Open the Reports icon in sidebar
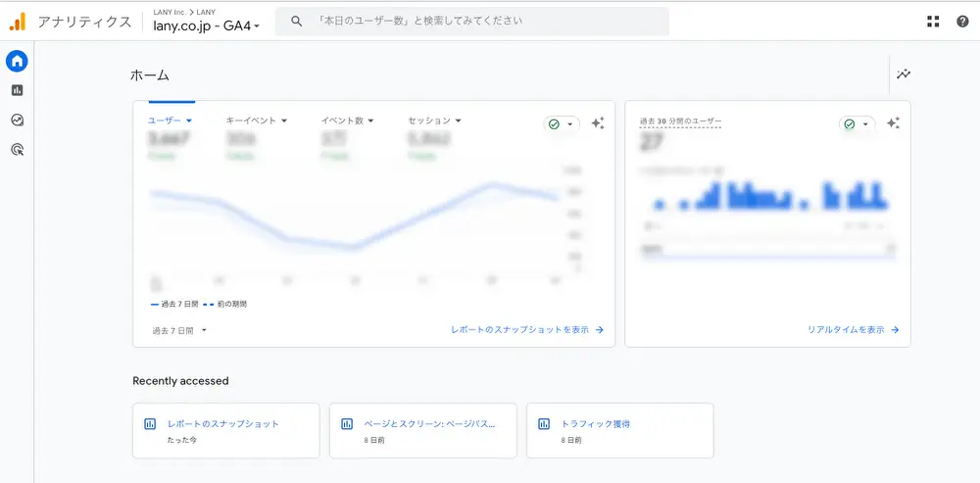The height and width of the screenshot is (483, 980). click(x=17, y=90)
